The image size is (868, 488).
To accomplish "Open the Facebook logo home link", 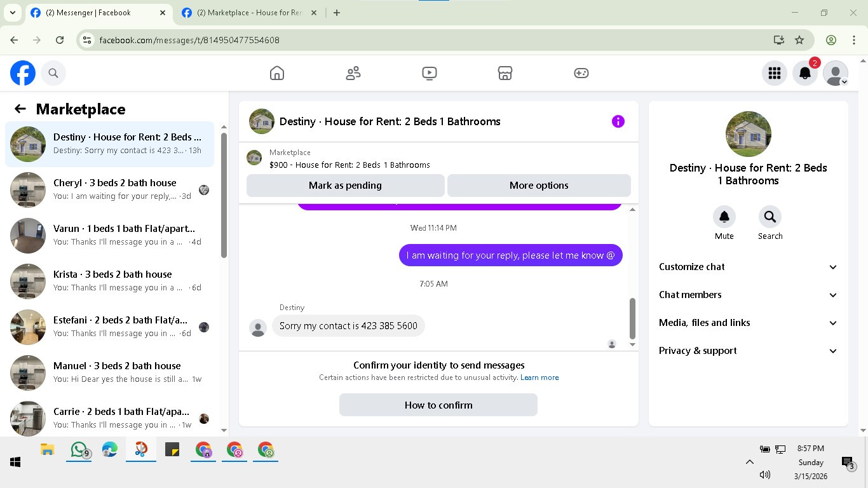I will pos(23,73).
